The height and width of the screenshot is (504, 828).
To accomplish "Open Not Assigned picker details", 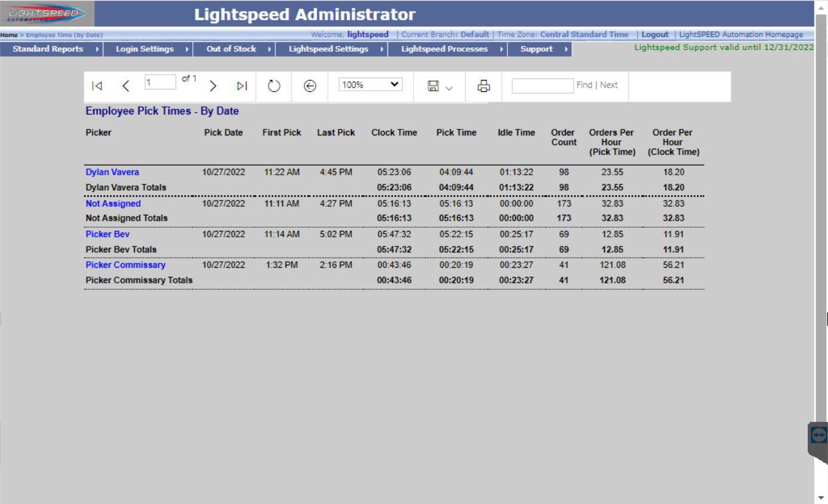I will click(113, 203).
